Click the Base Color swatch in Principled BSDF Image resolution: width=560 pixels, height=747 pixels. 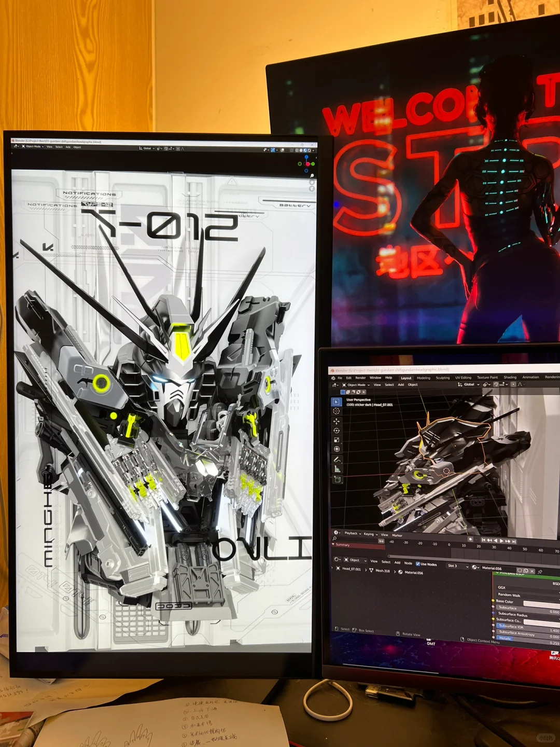[x=542, y=605]
